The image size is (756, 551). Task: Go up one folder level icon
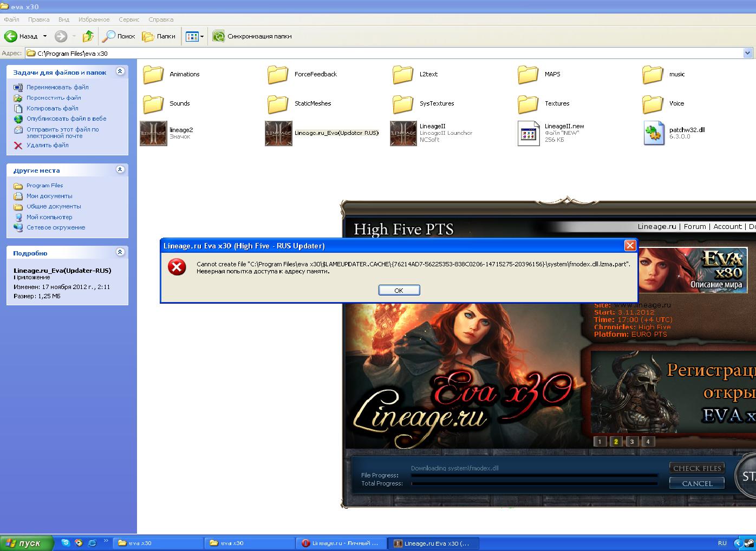pyautogui.click(x=88, y=36)
